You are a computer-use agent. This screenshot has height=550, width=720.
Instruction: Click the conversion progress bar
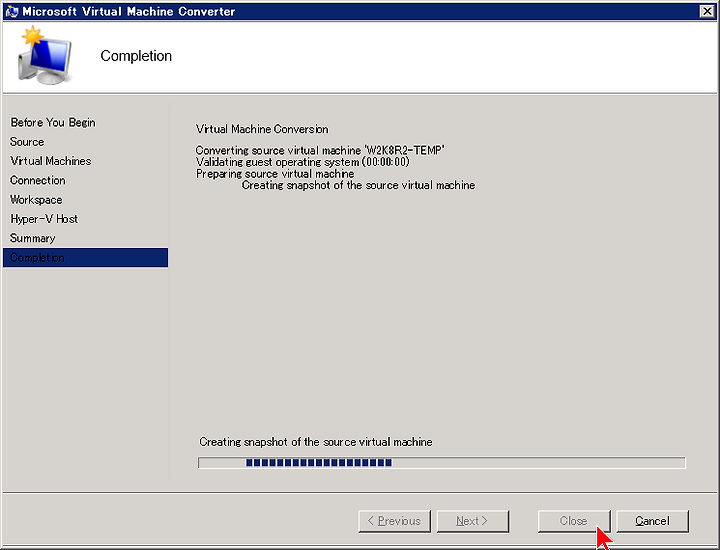(x=442, y=462)
